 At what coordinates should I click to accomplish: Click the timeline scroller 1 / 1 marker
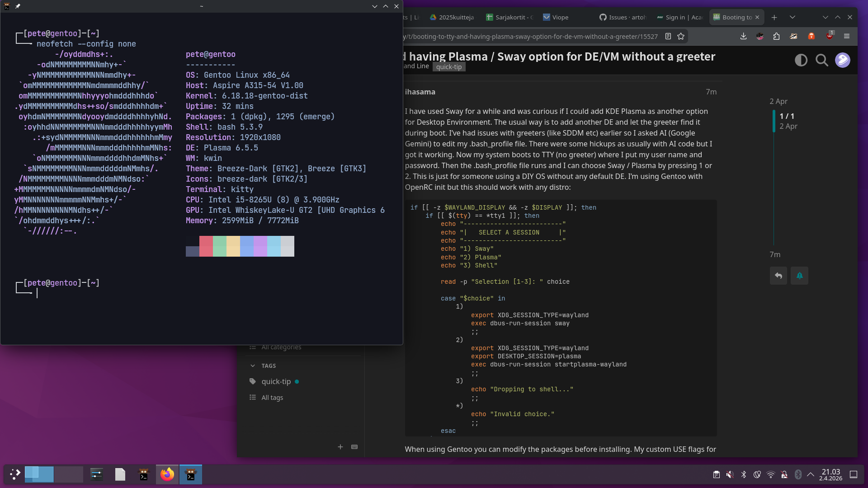click(787, 116)
